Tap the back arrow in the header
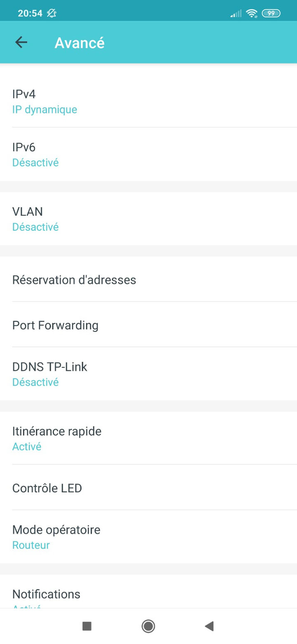Screen dimensions: 297x644 21,43
